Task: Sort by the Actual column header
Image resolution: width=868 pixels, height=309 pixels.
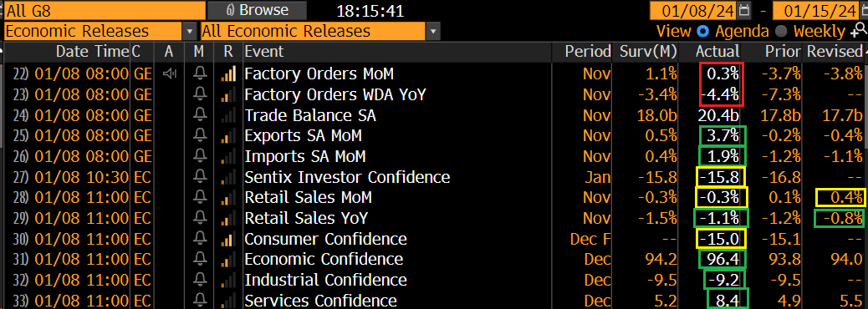Action: point(717,52)
